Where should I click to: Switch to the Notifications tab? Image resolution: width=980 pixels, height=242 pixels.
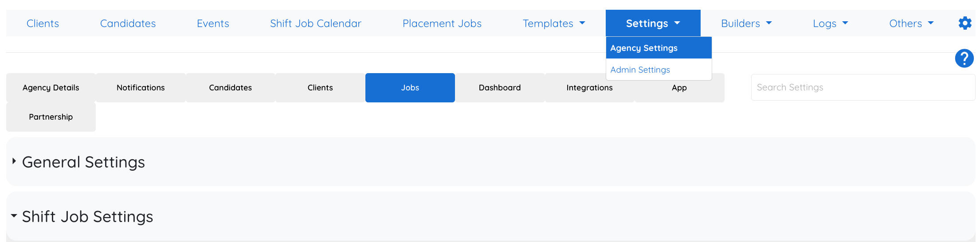click(x=141, y=88)
